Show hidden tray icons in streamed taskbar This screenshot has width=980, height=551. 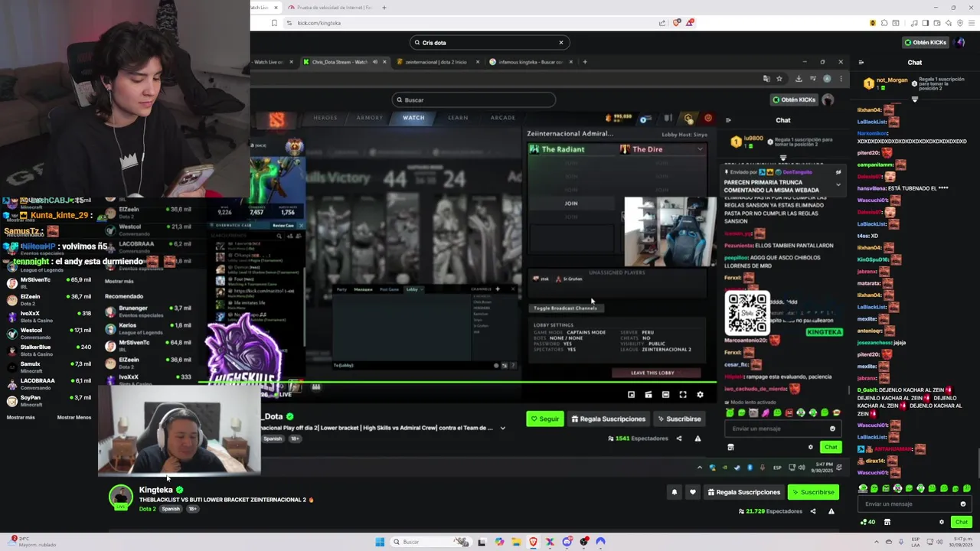(699, 468)
